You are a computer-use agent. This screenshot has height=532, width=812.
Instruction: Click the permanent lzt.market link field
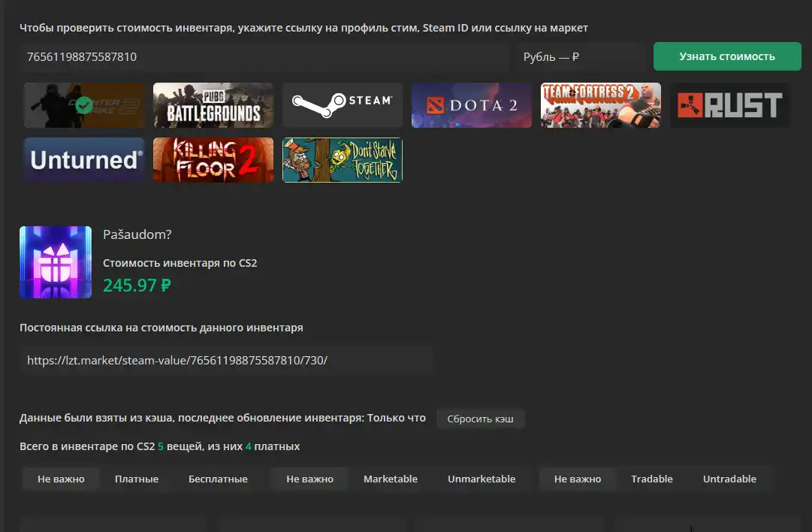[x=226, y=361]
